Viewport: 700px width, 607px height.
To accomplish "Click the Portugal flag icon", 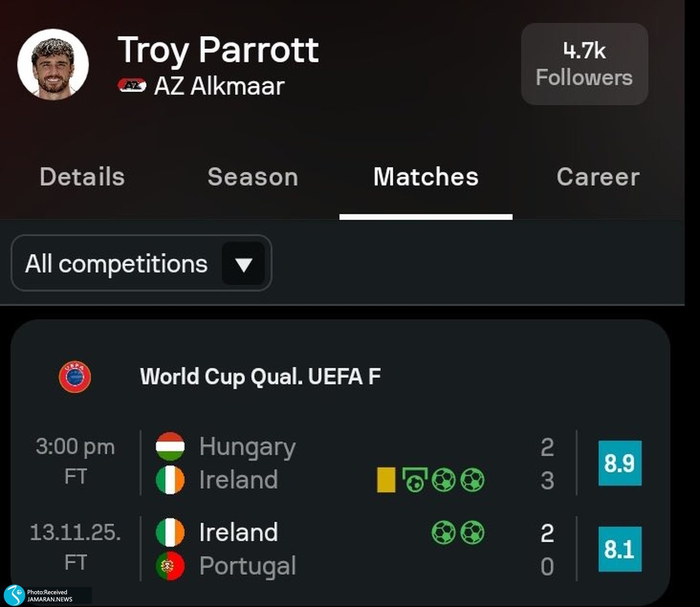I will pos(170,566).
